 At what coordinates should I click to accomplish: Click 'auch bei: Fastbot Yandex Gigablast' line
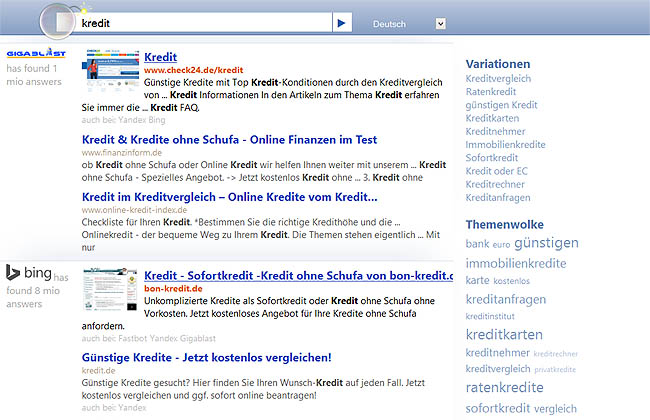pos(148,339)
